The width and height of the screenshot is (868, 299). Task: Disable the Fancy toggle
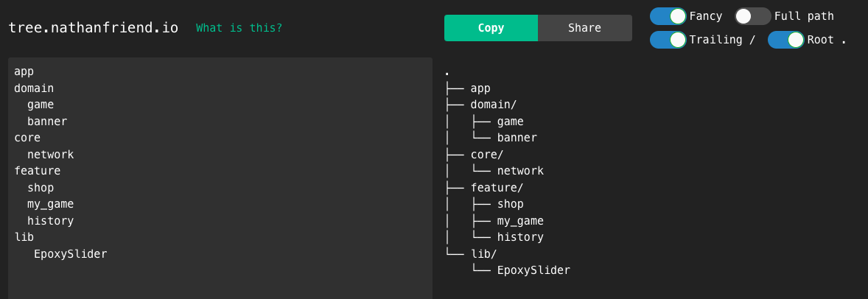pos(668,16)
